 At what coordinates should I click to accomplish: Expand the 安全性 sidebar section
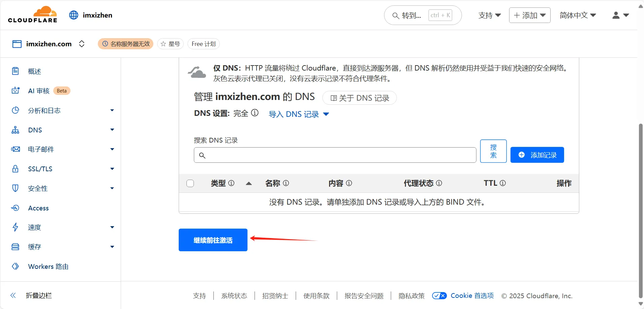[112, 188]
